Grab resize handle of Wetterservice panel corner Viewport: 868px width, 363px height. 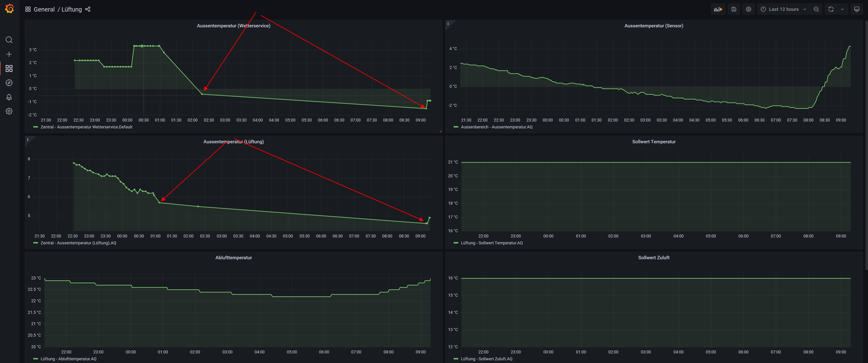440,131
